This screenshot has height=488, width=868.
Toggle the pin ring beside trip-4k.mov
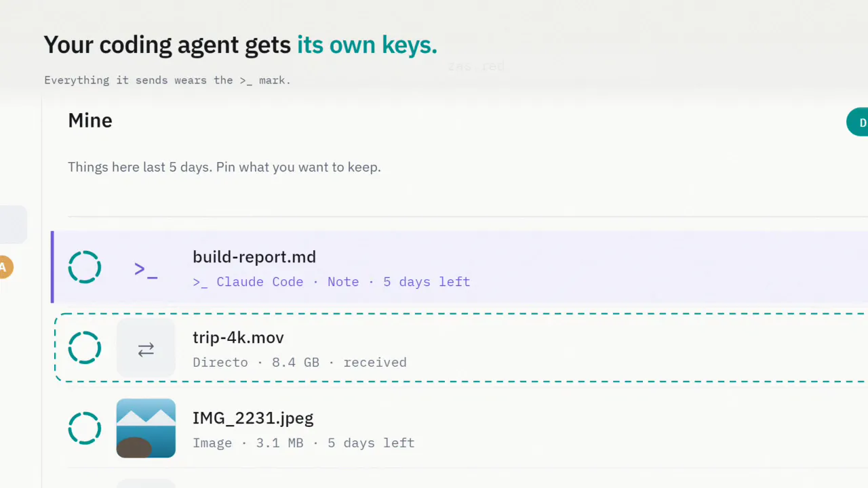click(x=85, y=348)
